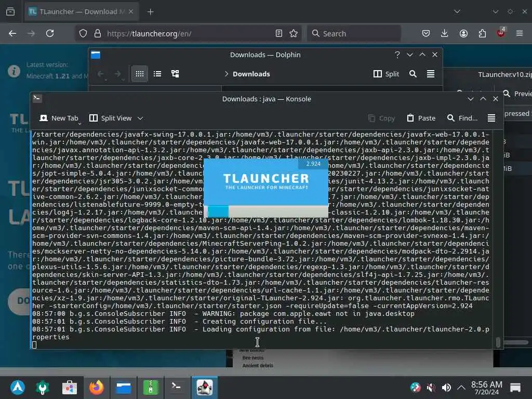This screenshot has width=532, height=399.
Task: Switch to Dolphin file manager in taskbar
Action: coord(124,387)
